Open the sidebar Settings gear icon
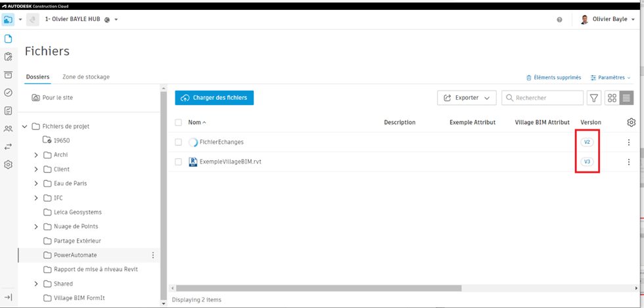The width and height of the screenshot is (644, 308). pyautogui.click(x=8, y=165)
